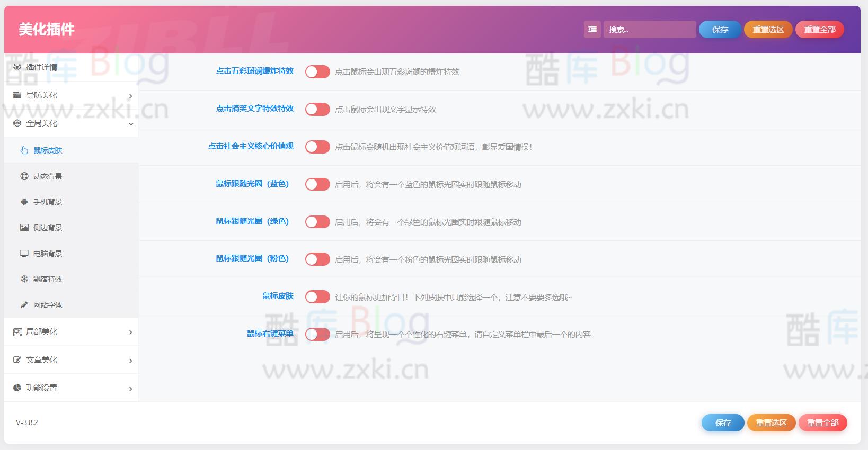Open the 侧边背景 submenu item

[71, 228]
